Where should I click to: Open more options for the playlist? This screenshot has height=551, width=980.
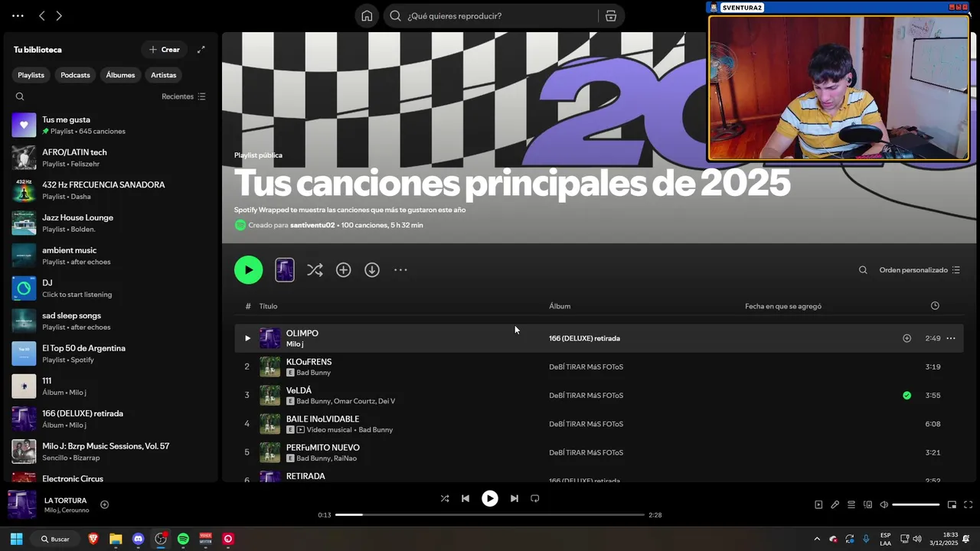coord(400,270)
